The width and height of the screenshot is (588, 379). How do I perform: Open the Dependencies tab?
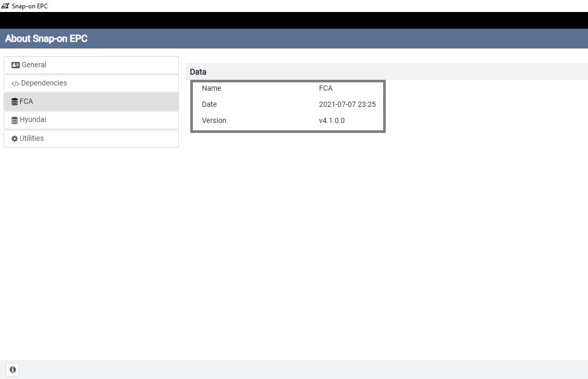tap(91, 83)
